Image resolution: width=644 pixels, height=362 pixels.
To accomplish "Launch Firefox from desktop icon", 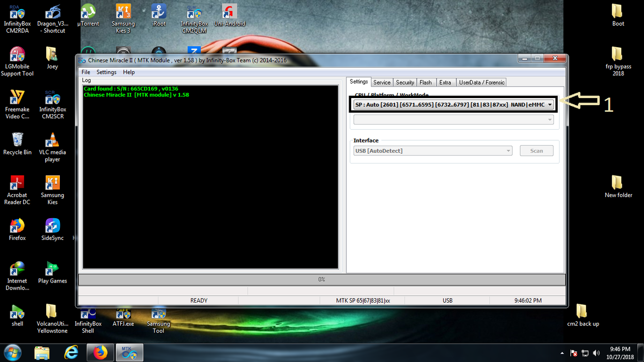I will [x=17, y=230].
